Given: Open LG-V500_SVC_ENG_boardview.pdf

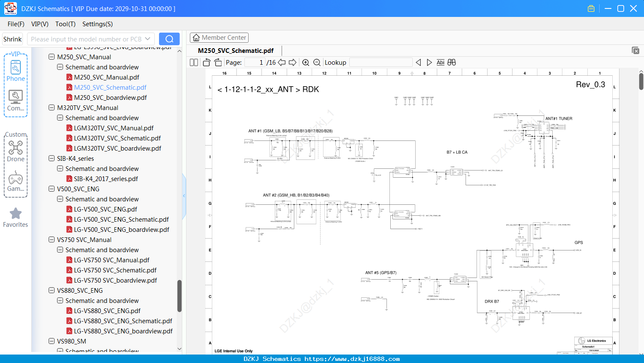Looking at the screenshot, I should tap(121, 229).
